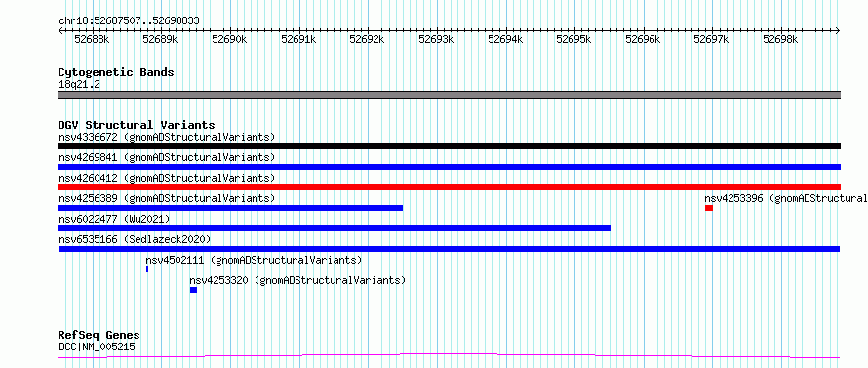The height and width of the screenshot is (368, 868).
Task: Select the blue nsv6022477 Wu2021 bar
Action: 335,228
